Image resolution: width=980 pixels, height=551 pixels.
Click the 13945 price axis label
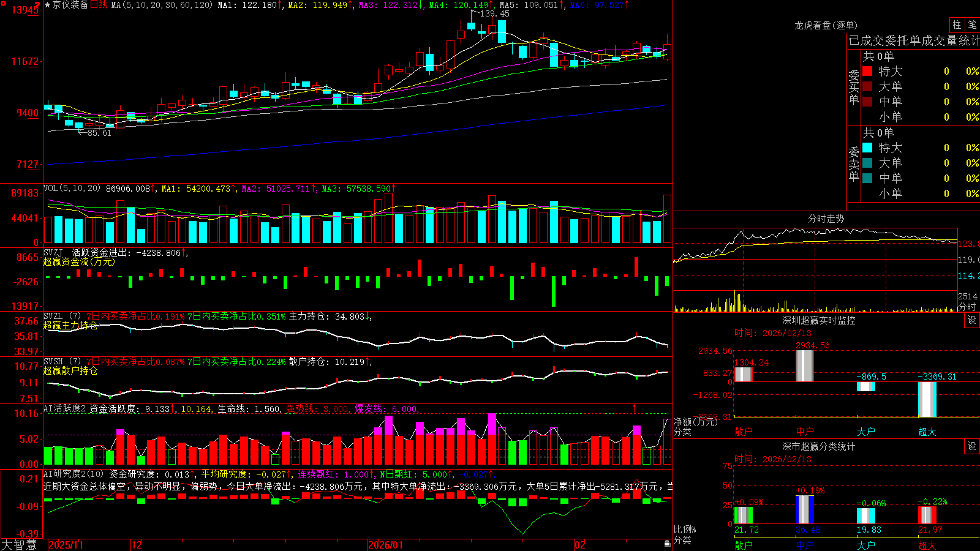pyautogui.click(x=24, y=10)
